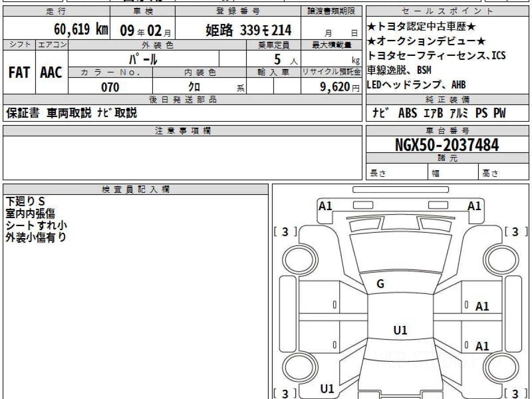Click the 車線逸脱、BSM line

point(399,70)
